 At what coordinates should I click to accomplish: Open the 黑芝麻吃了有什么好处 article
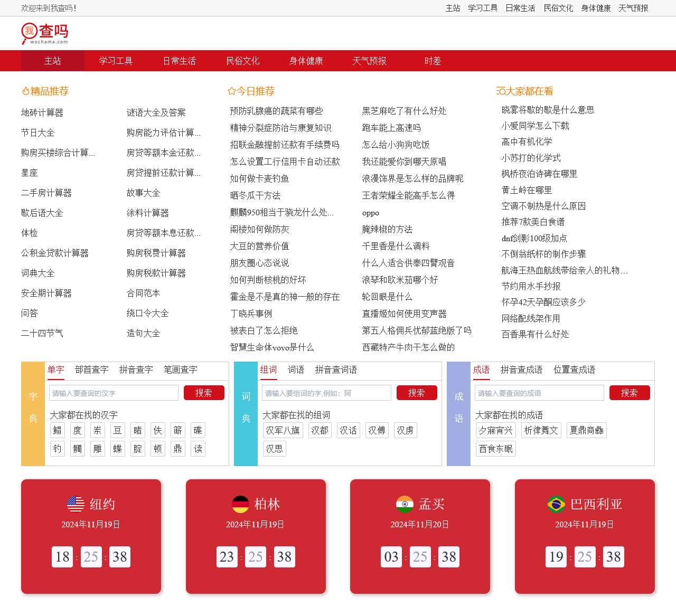[405, 111]
